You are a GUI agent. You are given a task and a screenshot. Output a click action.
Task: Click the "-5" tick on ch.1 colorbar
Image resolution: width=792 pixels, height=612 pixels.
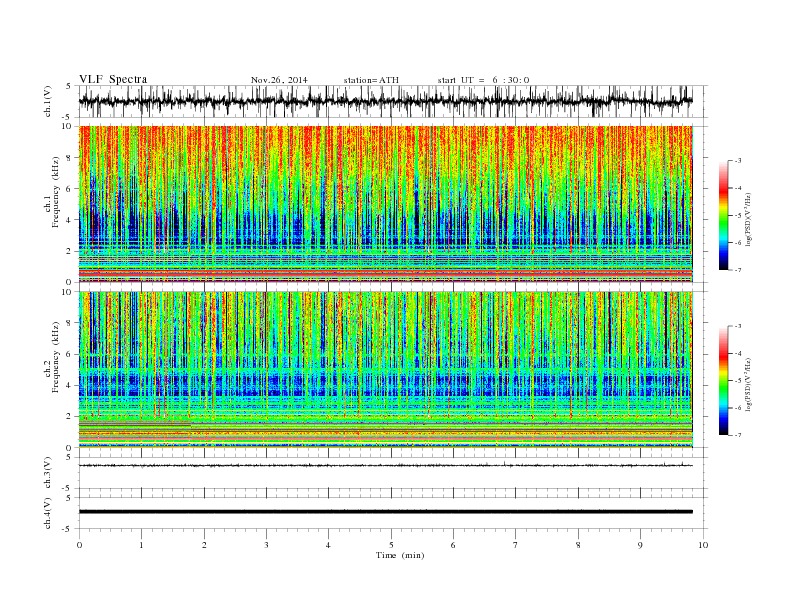(737, 215)
